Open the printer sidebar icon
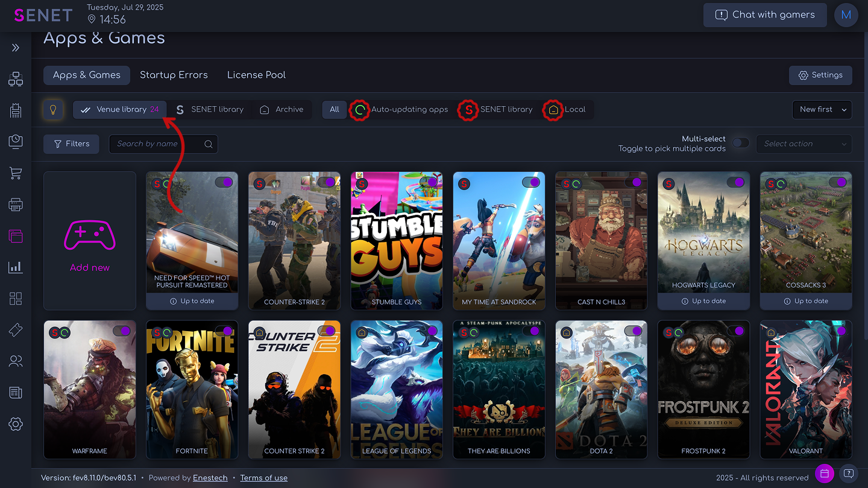 point(16,204)
